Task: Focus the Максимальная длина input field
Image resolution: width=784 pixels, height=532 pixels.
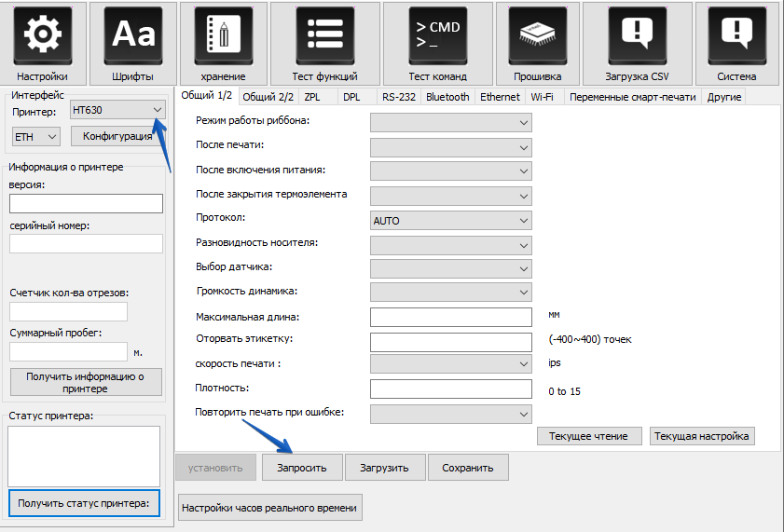Action: [x=450, y=317]
